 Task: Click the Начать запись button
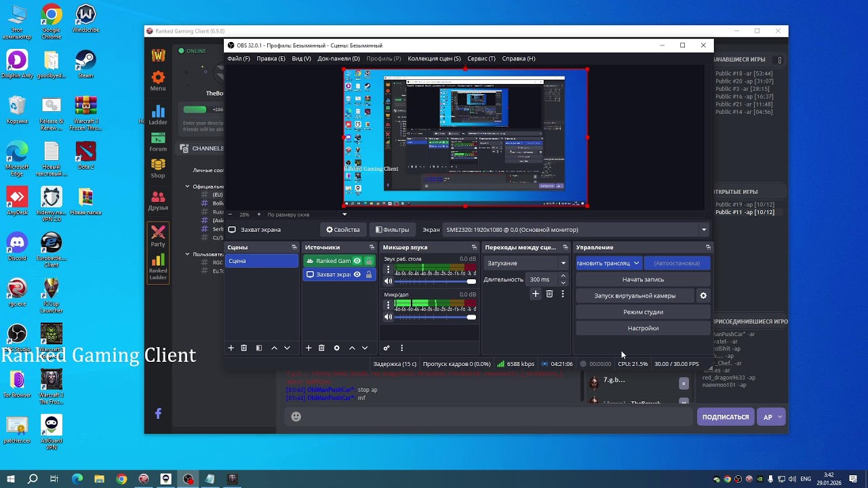pyautogui.click(x=643, y=279)
